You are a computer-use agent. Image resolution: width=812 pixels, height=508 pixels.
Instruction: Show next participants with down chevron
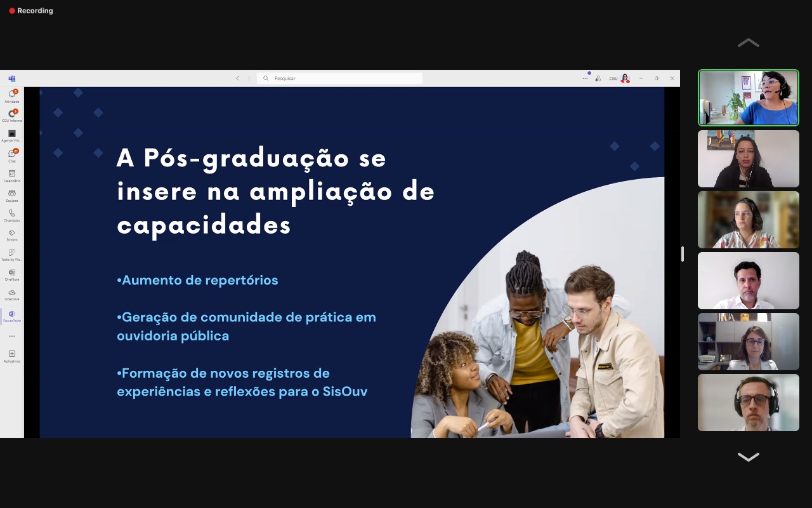coord(749,457)
